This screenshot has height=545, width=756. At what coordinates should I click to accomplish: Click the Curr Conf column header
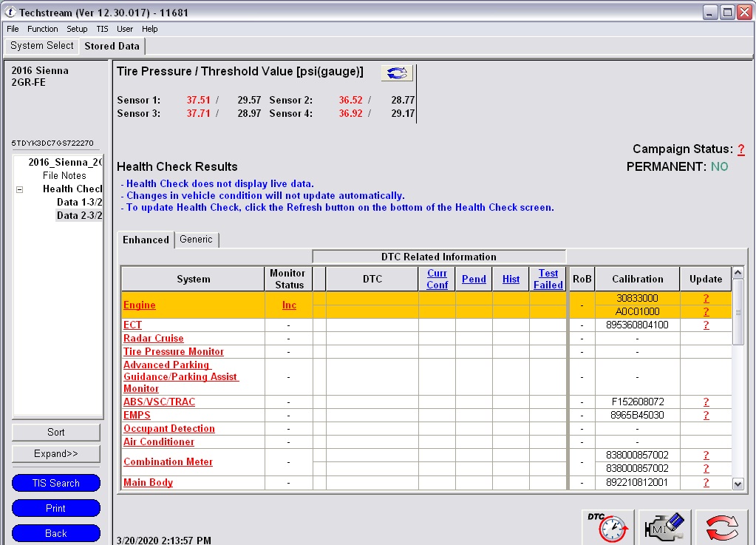tap(437, 279)
